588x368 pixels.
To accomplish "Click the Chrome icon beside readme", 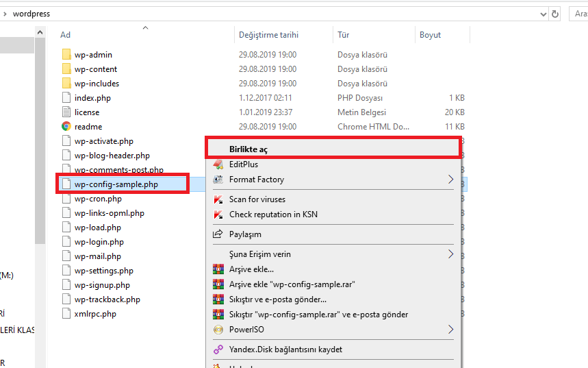I will (x=66, y=127).
